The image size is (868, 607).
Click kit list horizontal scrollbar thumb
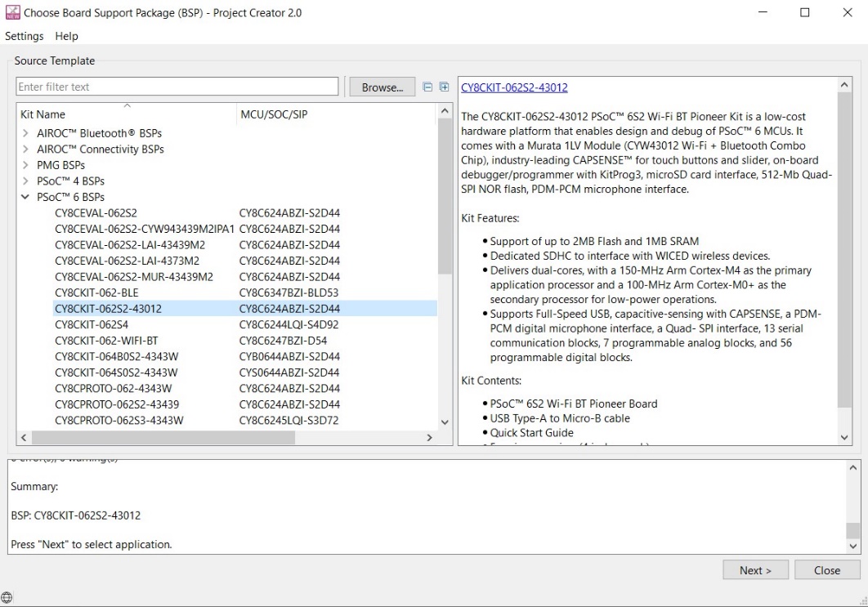pyautogui.click(x=163, y=438)
